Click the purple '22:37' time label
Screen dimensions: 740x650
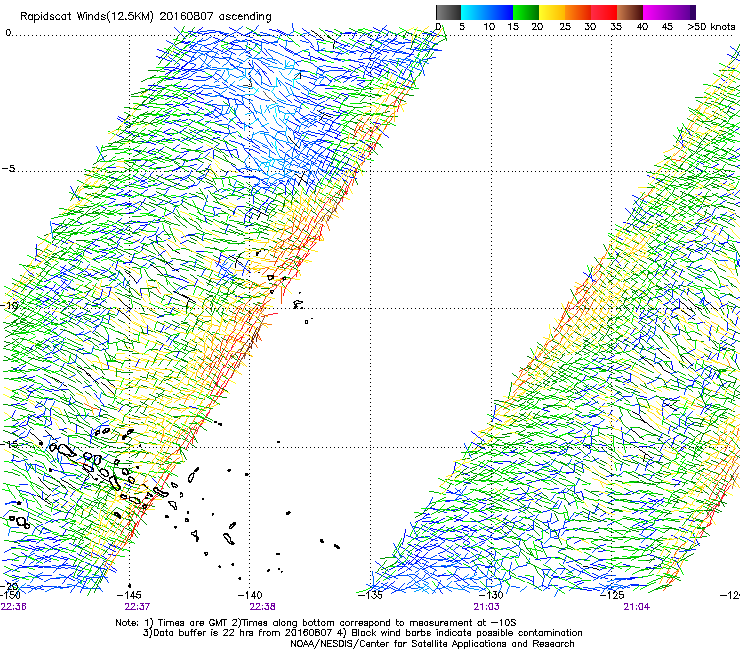coord(137,607)
